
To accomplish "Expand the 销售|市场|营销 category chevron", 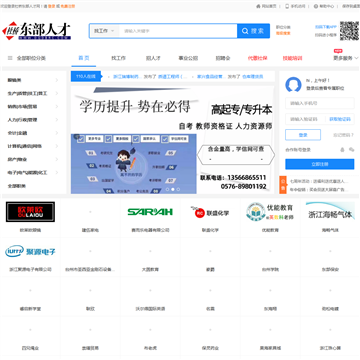I will pos(57,107).
